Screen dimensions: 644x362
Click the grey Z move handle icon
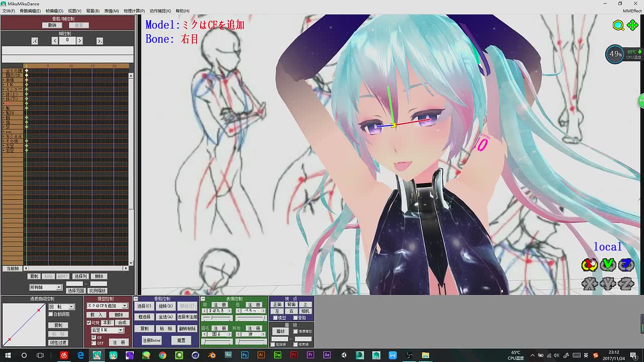[626, 284]
